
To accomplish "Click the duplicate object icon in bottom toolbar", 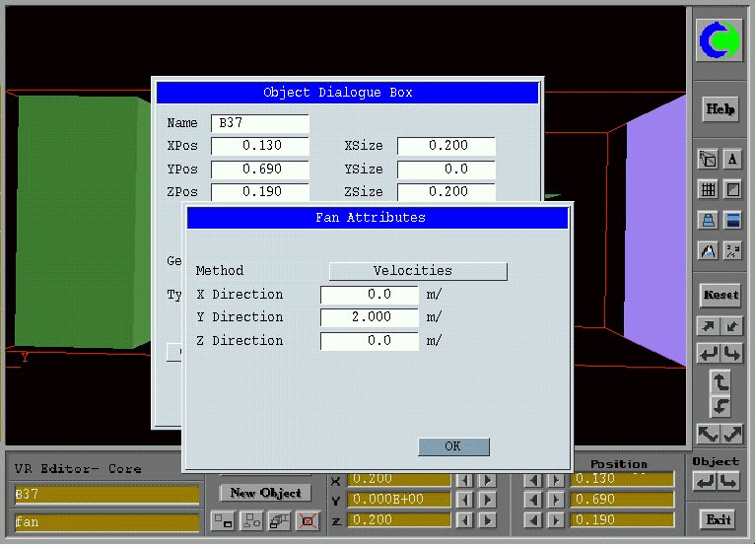I will [280, 519].
